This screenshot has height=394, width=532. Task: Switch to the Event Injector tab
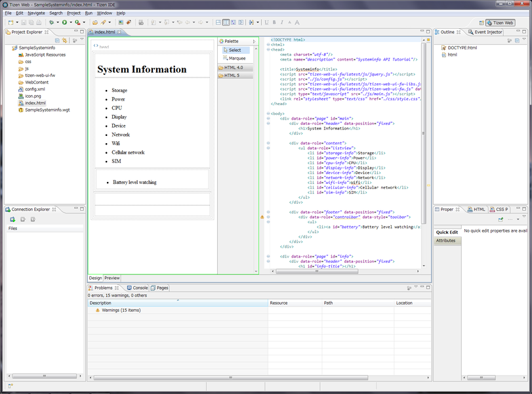click(x=485, y=32)
